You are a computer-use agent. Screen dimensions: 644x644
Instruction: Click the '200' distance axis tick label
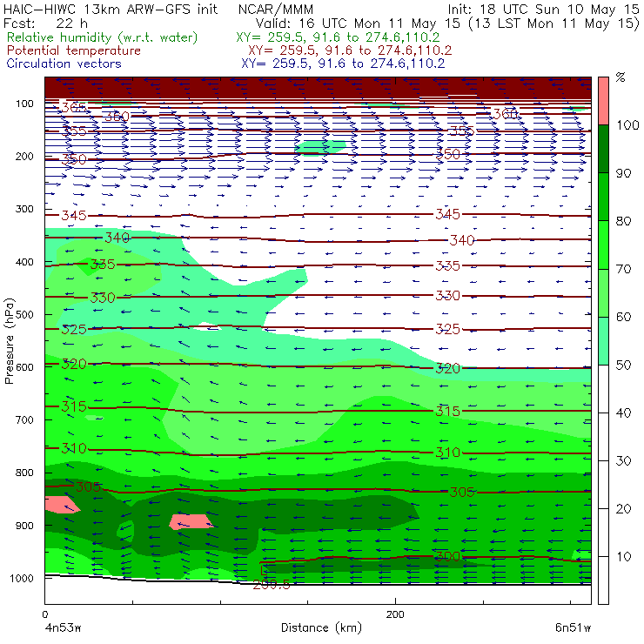coord(395,614)
